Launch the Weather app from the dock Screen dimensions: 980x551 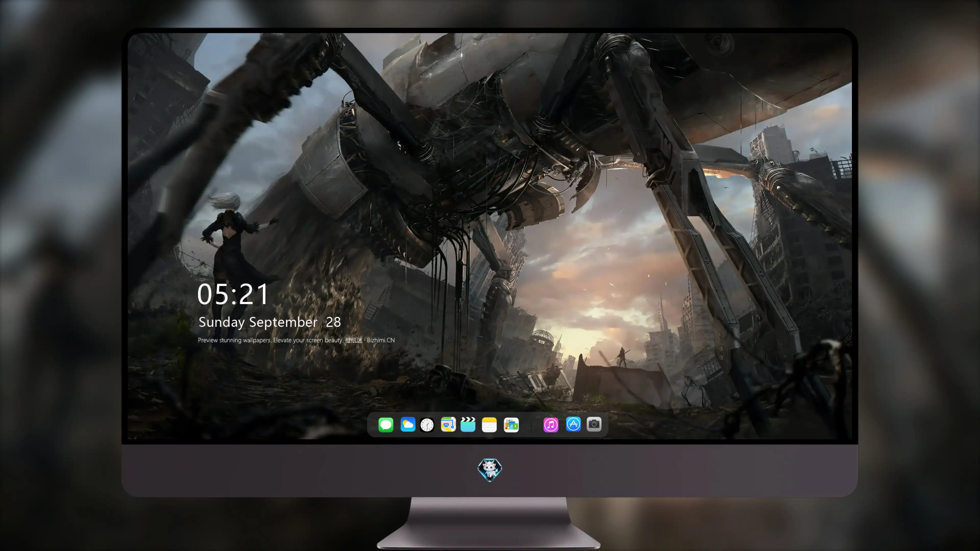[408, 424]
